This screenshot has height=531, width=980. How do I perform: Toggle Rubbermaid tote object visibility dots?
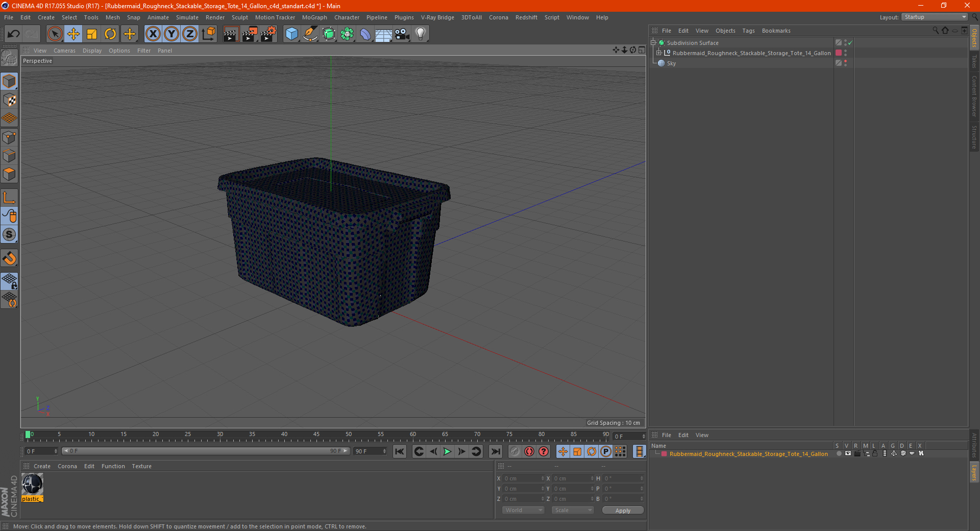click(x=846, y=53)
